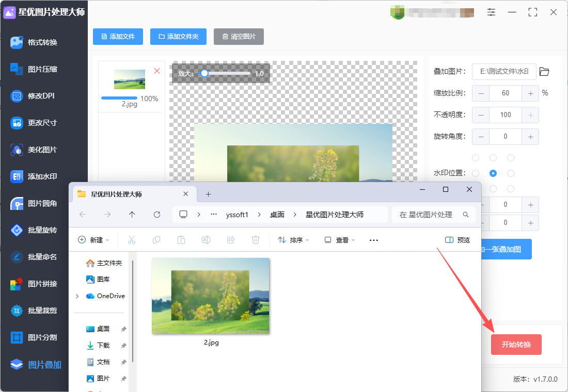Open 更改尺寸 sidebar tool

34,123
